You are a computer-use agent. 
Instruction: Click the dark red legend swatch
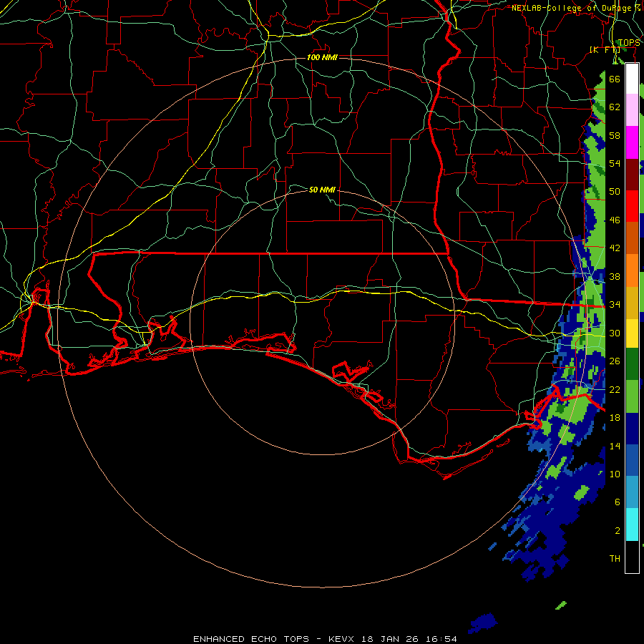(x=632, y=175)
